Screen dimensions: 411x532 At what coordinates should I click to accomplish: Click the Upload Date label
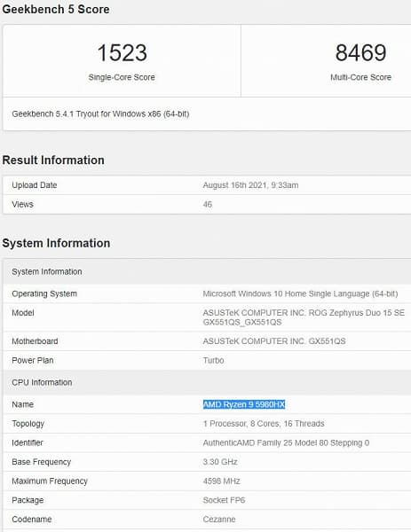pos(35,185)
